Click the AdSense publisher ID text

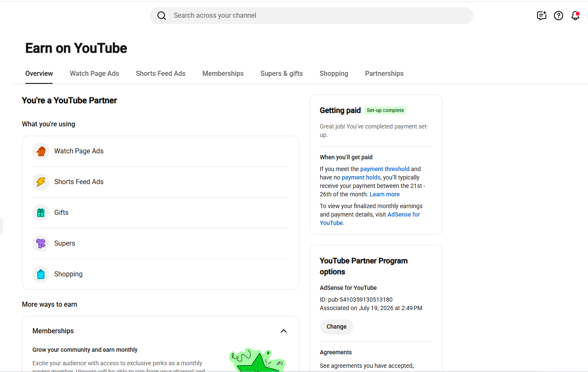356,300
